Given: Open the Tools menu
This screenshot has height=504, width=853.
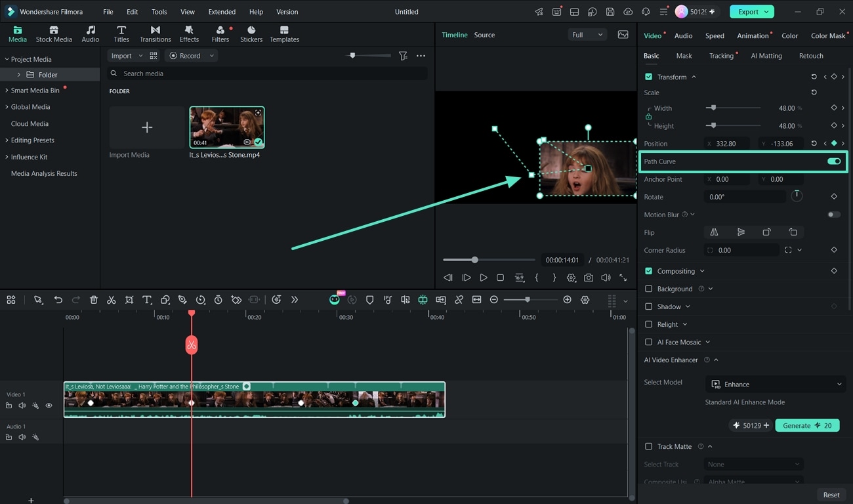Looking at the screenshot, I should tap(159, 12).
